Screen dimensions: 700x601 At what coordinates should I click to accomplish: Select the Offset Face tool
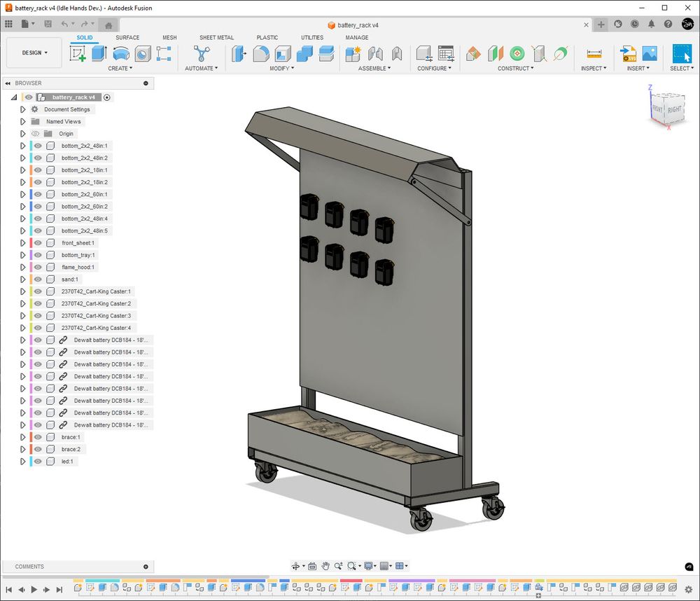[x=326, y=54]
